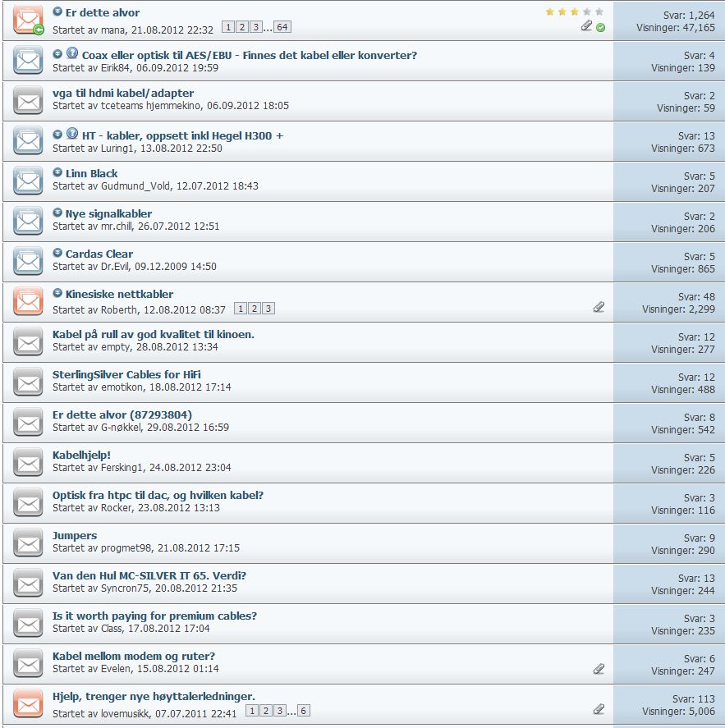The image size is (725, 728).
Task: Click the question mark icon beside HT - kabler thread
Action: click(72, 133)
